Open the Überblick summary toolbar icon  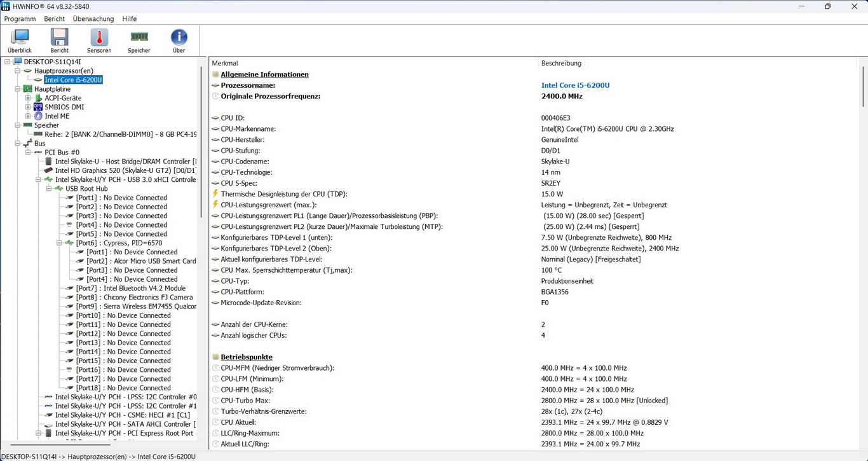coord(20,41)
